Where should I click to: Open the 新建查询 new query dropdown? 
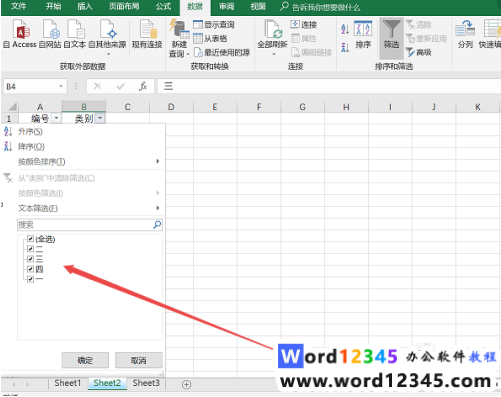point(179,38)
